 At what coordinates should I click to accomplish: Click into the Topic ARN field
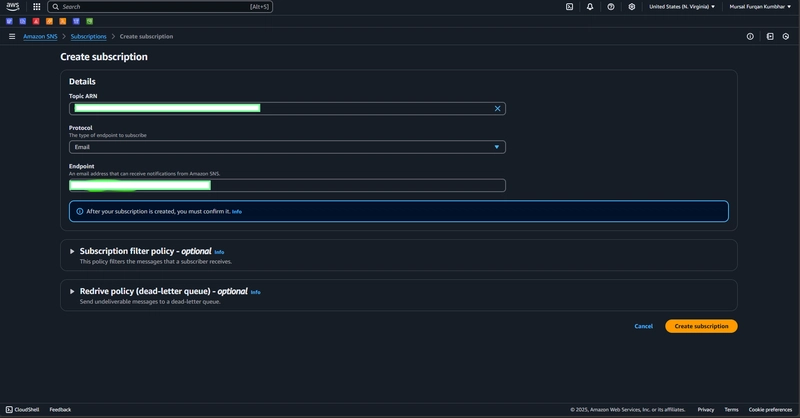click(x=287, y=108)
